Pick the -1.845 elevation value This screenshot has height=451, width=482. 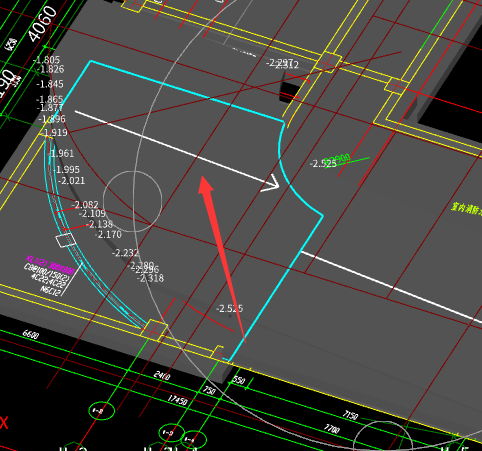click(50, 84)
